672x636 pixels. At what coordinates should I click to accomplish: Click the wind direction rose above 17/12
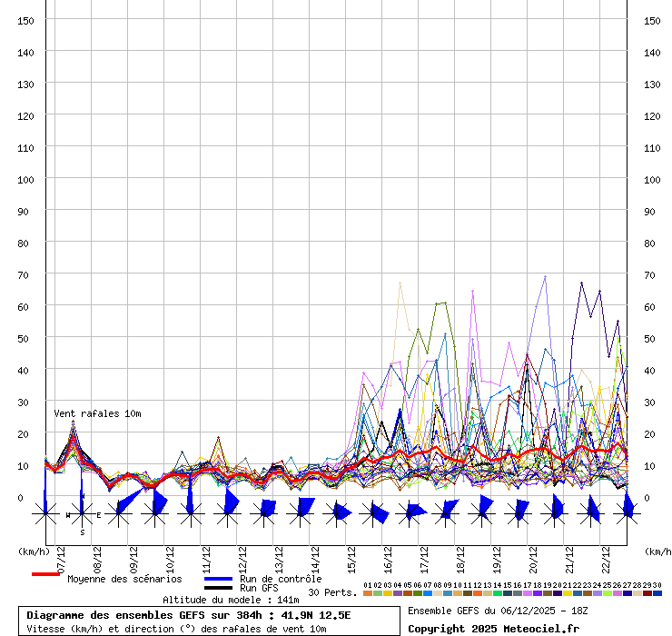pos(409,513)
